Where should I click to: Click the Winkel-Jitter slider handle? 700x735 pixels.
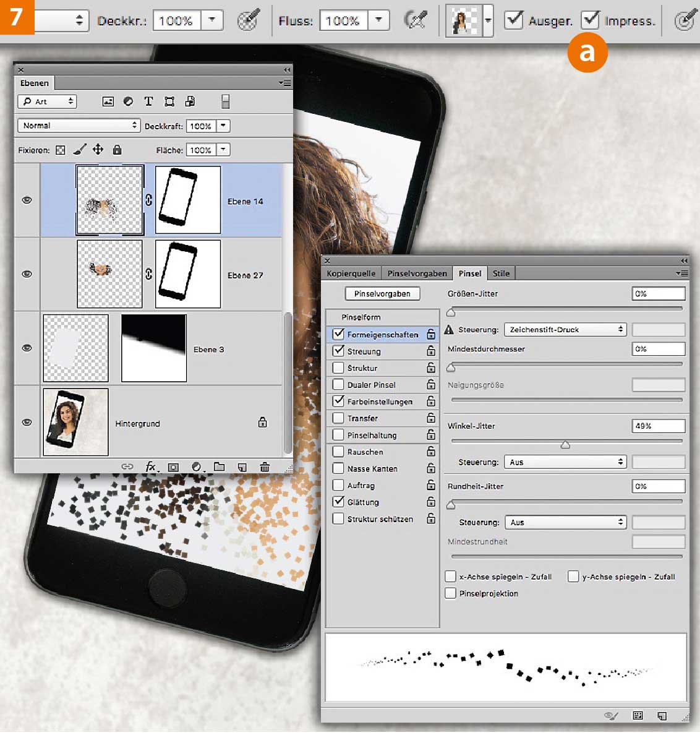coord(565,445)
